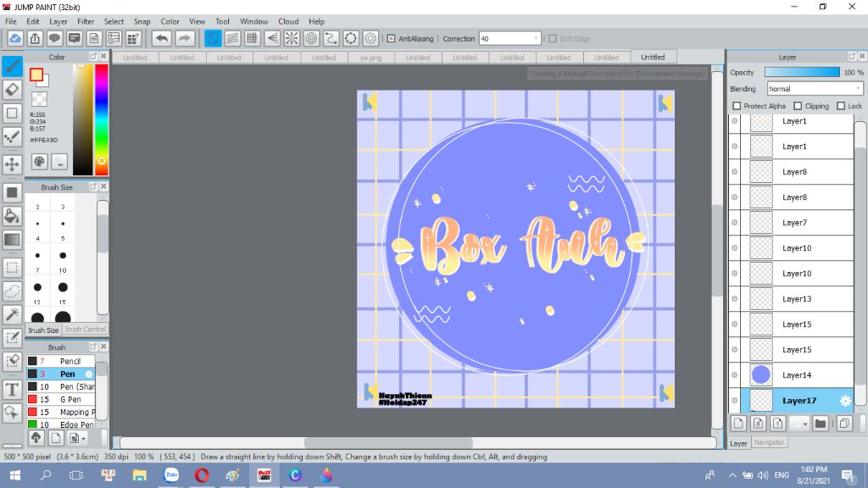
Task: Turn snap off with the highlighted snap icon
Action: pyautogui.click(x=213, y=38)
